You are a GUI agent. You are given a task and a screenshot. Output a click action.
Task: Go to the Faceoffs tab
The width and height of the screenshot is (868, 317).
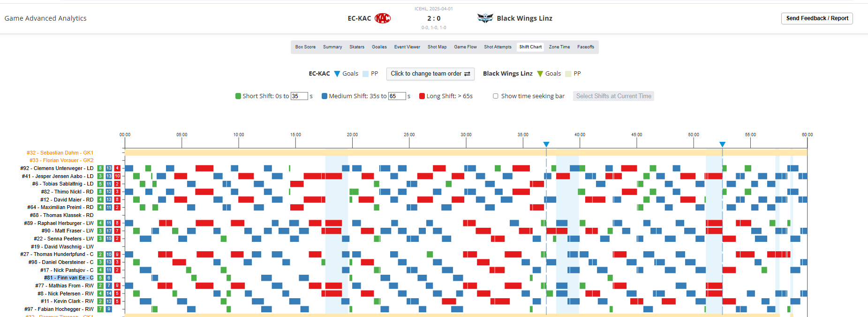[586, 47]
